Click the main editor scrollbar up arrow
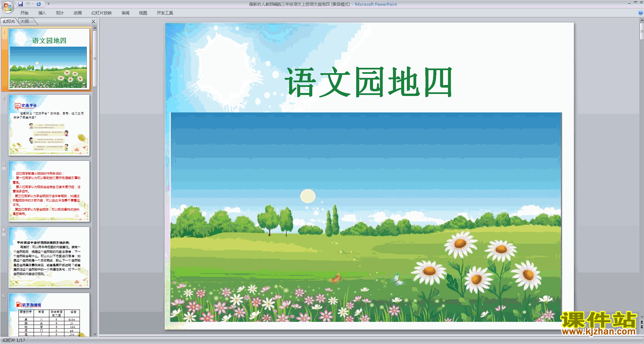This screenshot has height=344, width=644. pos(642,20)
